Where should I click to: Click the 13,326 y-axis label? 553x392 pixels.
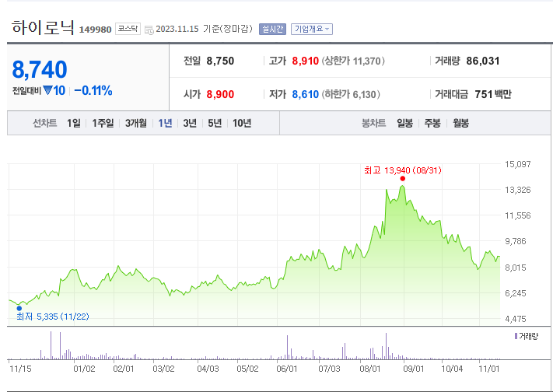(518, 190)
